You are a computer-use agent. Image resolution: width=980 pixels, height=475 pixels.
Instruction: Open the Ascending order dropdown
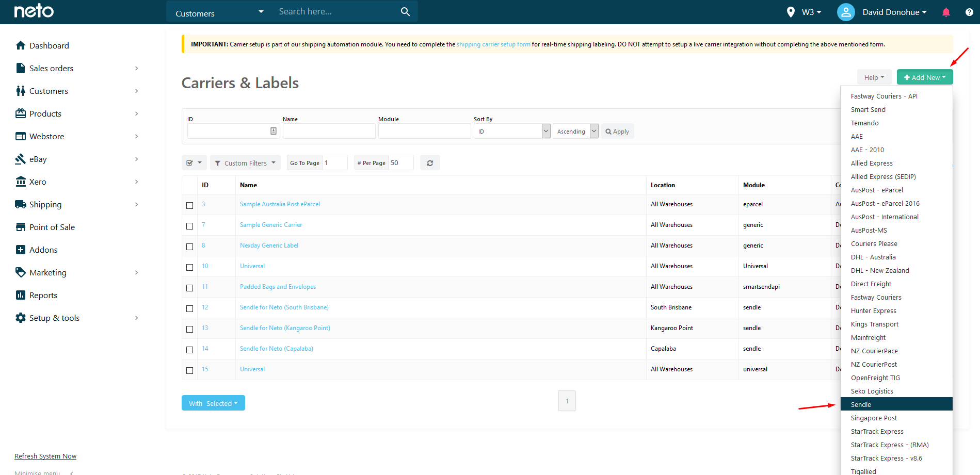point(575,131)
